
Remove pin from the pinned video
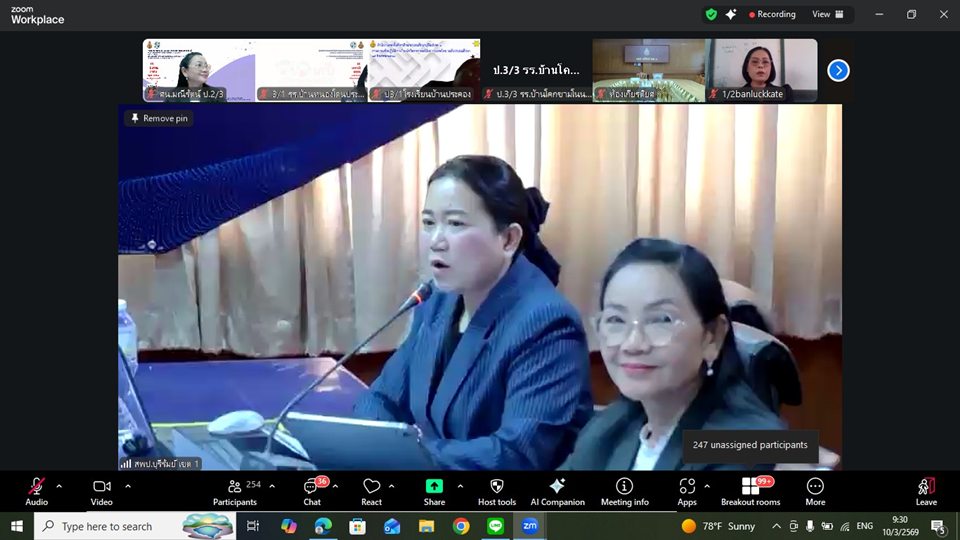(159, 118)
